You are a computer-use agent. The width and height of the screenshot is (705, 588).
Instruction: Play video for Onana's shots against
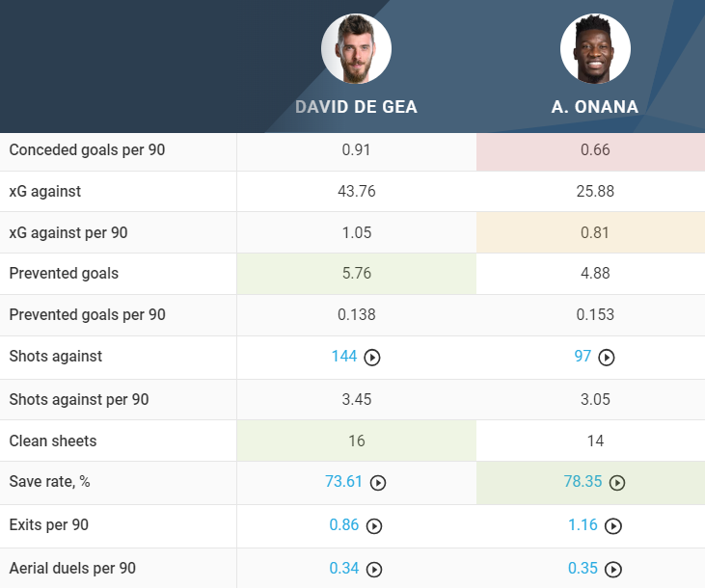[607, 358]
